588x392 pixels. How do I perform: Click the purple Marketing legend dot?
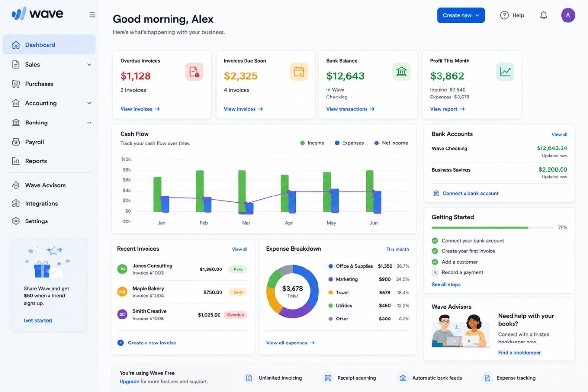(331, 279)
